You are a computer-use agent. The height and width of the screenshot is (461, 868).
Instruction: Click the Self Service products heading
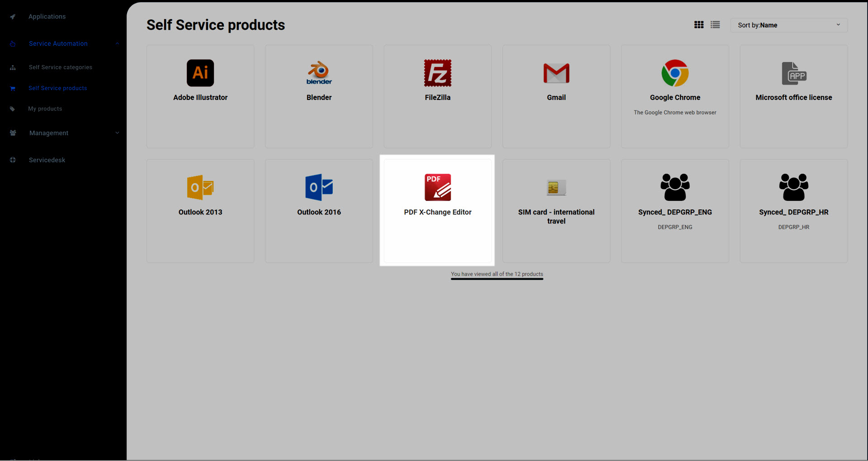216,25
